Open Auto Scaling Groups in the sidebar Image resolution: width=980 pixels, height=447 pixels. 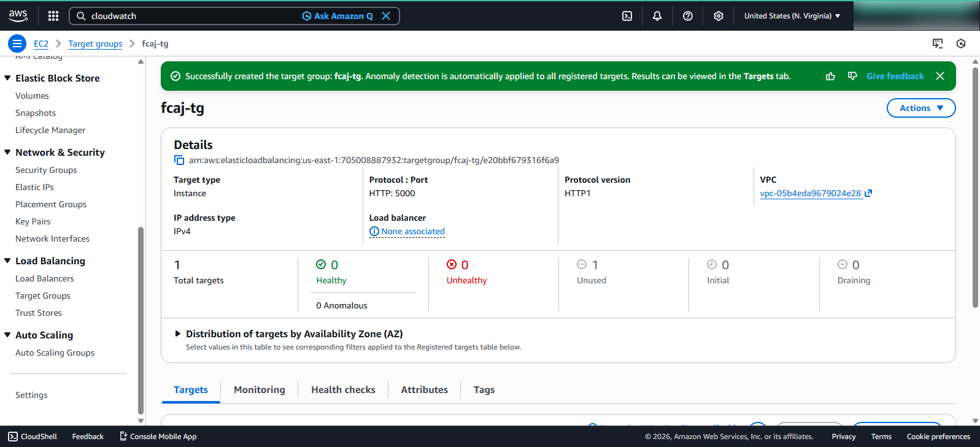click(x=55, y=353)
